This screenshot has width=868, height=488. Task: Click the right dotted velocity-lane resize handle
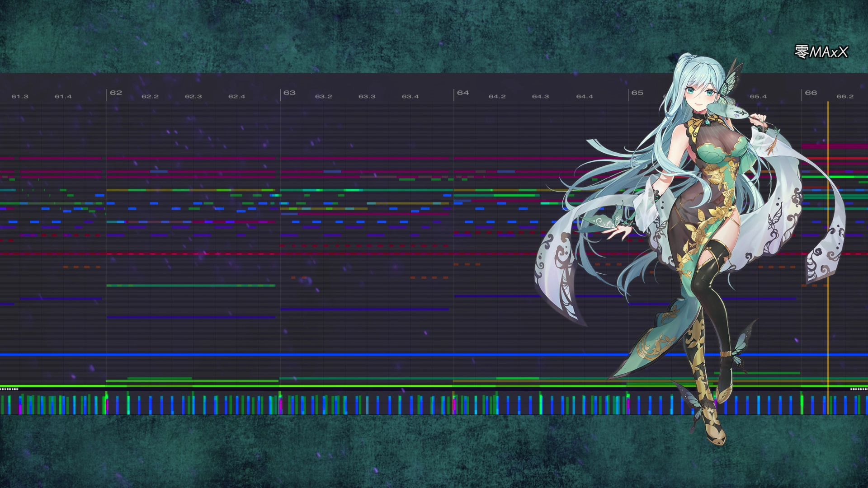[x=859, y=389]
